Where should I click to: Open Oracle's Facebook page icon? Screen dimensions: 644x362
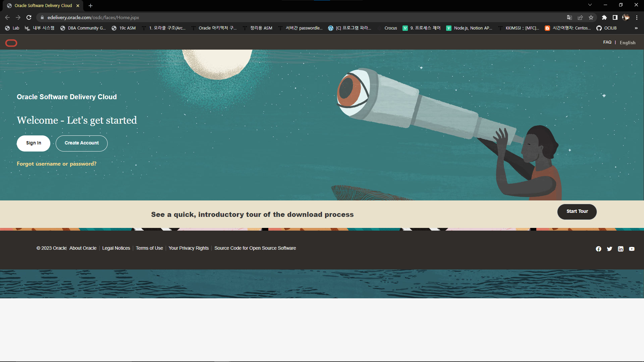click(598, 249)
